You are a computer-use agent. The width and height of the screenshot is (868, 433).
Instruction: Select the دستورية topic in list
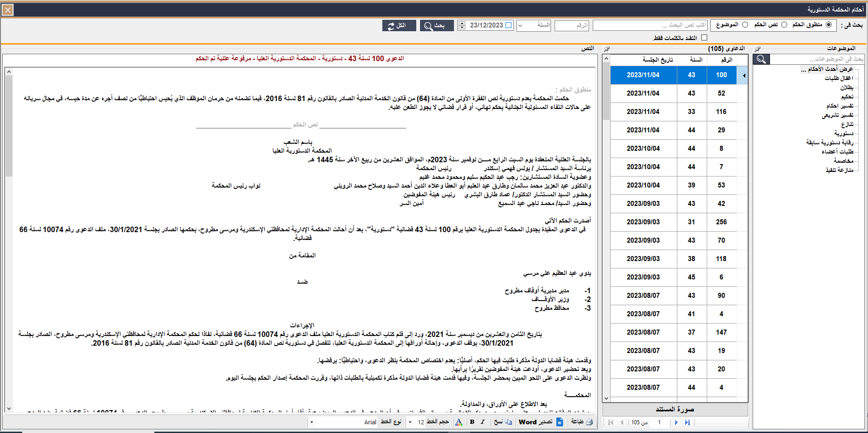(844, 133)
